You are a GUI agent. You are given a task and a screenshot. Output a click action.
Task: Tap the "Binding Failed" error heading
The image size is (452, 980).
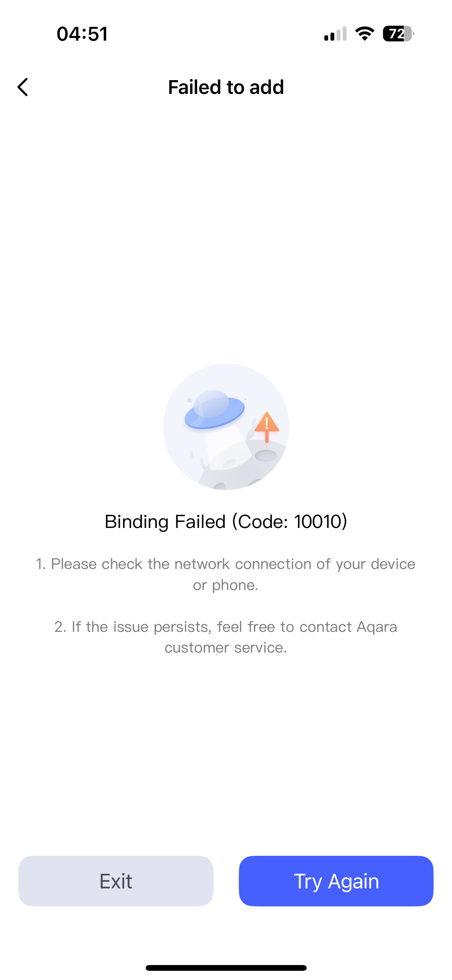point(165,521)
